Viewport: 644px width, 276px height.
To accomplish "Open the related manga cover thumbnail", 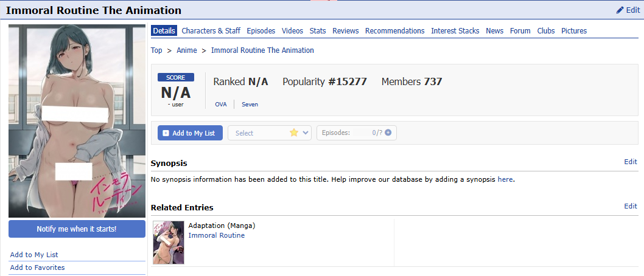I will tap(169, 242).
